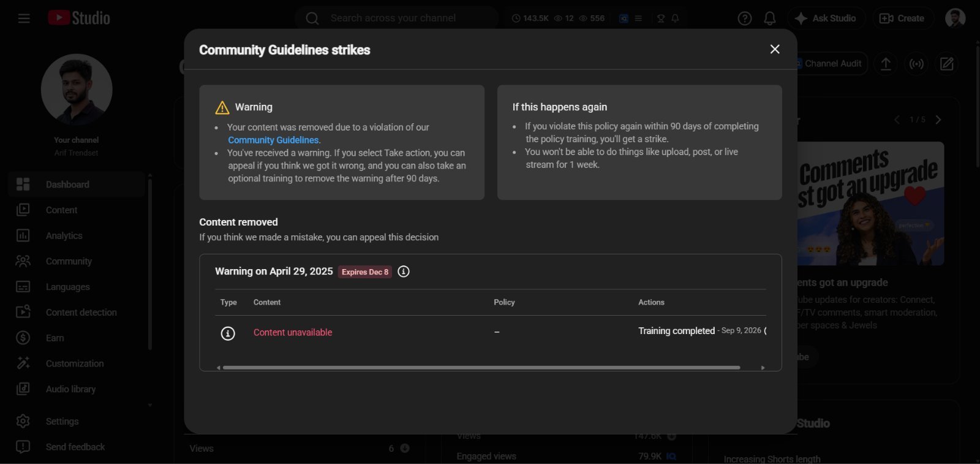The height and width of the screenshot is (464, 980).
Task: Go to next news card arrow
Action: click(x=938, y=120)
